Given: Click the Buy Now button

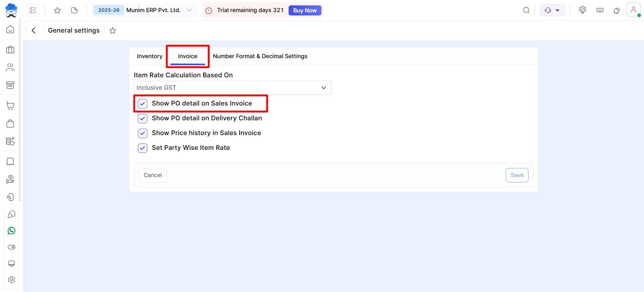Looking at the screenshot, I should [x=305, y=10].
